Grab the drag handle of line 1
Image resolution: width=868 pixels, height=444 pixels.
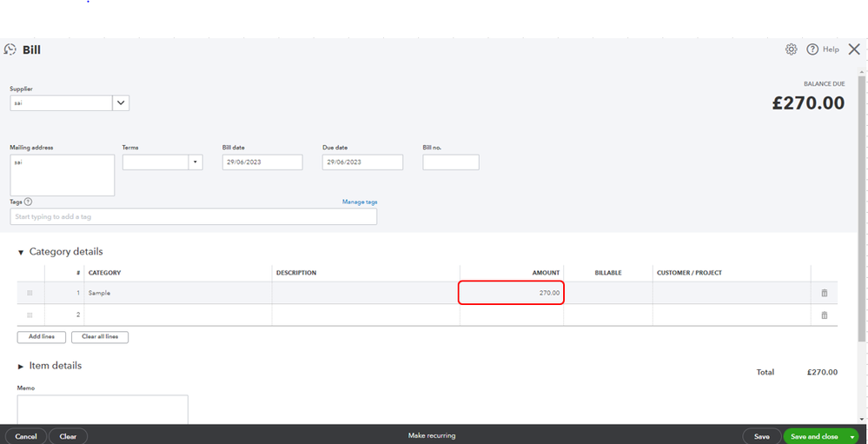click(30, 293)
